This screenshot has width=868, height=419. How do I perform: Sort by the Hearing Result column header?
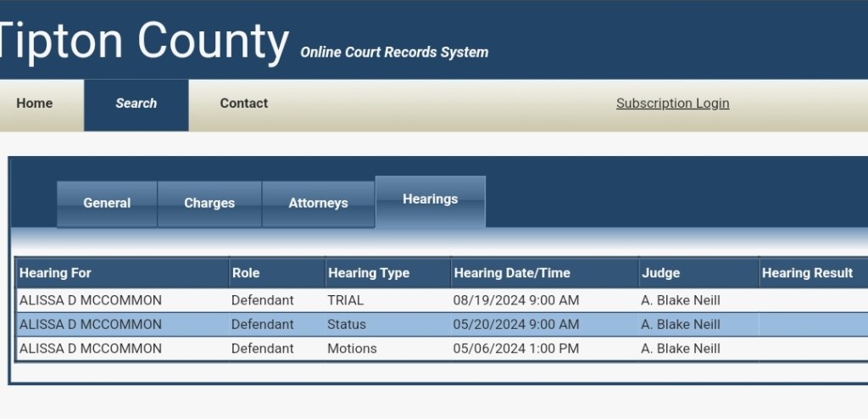807,273
